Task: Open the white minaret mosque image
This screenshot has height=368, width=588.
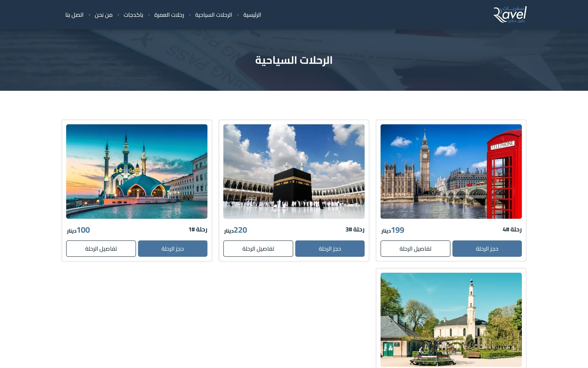Action: (x=451, y=320)
